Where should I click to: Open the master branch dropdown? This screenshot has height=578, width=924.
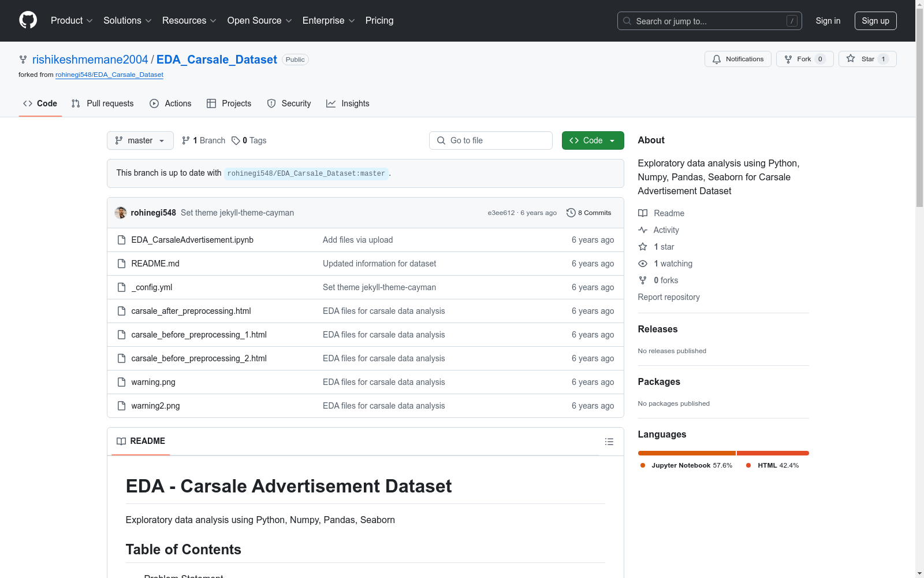coord(140,140)
